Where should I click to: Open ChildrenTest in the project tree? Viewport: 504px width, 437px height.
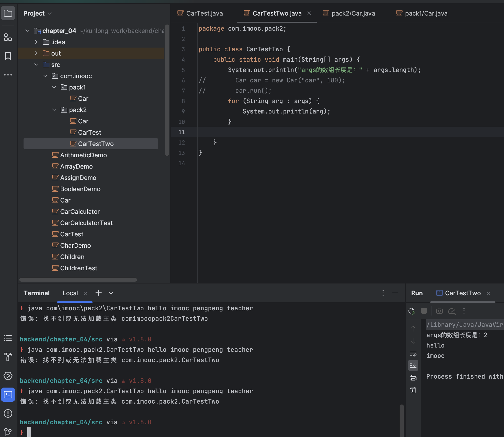(x=75, y=268)
